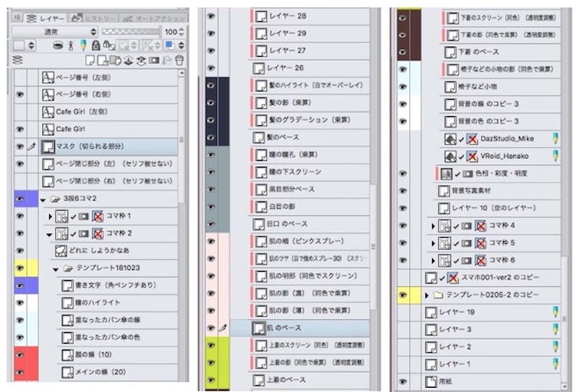Click the tonal correction icon of the 色相・彩度・明度 layer
Viewport: 588px width, 392px height.
(x=447, y=174)
